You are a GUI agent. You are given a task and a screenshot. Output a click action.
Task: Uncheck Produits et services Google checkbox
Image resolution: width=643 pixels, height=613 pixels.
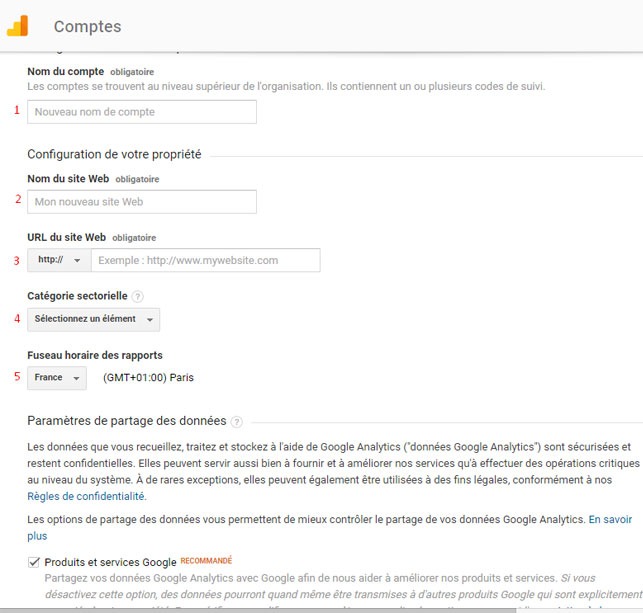coord(34,562)
